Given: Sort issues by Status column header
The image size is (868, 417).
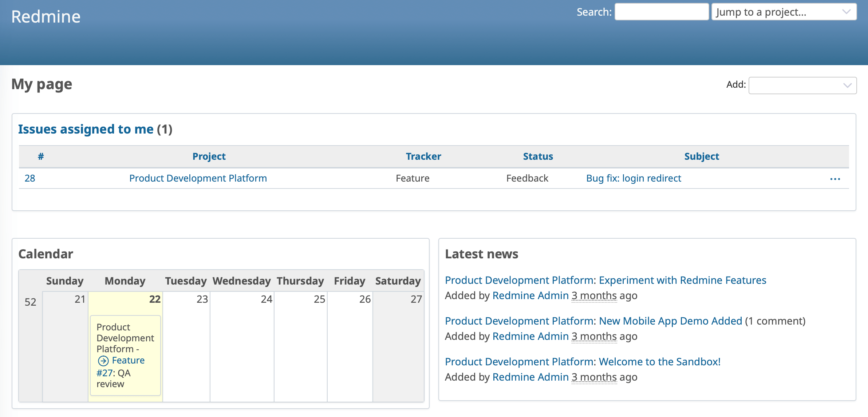Looking at the screenshot, I should pyautogui.click(x=538, y=156).
